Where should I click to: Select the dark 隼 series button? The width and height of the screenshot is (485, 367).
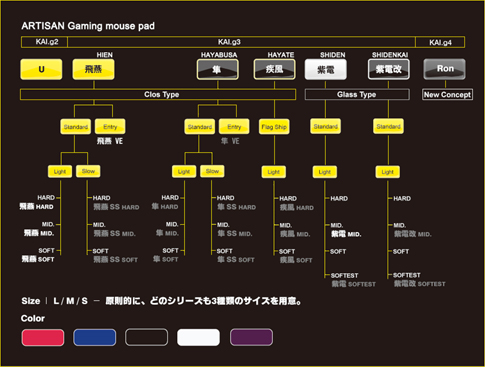click(x=218, y=69)
